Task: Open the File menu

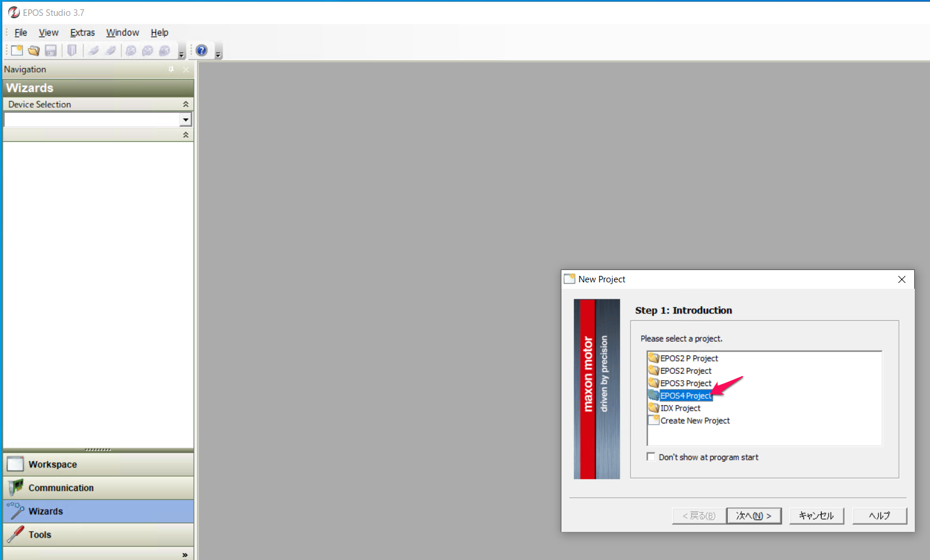Action: point(21,33)
